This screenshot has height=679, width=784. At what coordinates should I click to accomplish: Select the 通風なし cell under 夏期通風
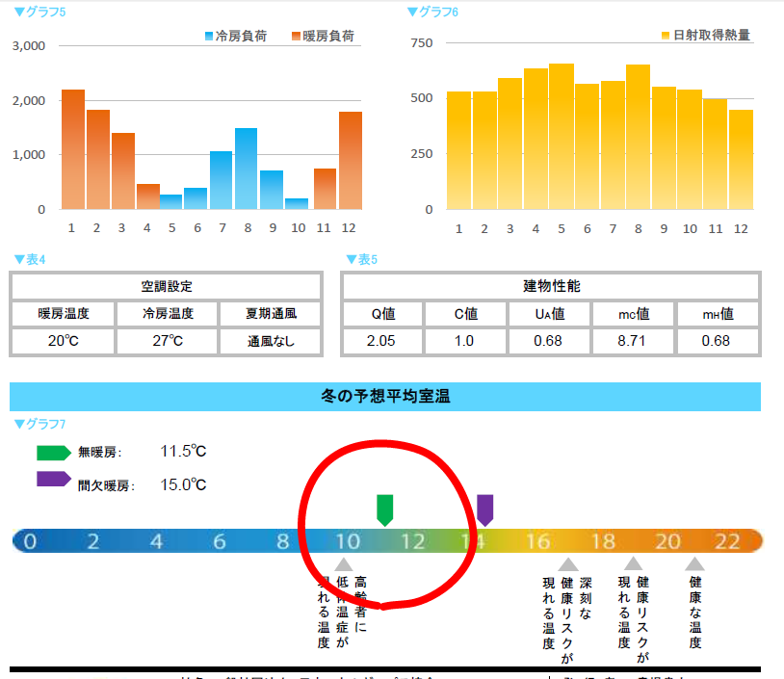[271, 341]
